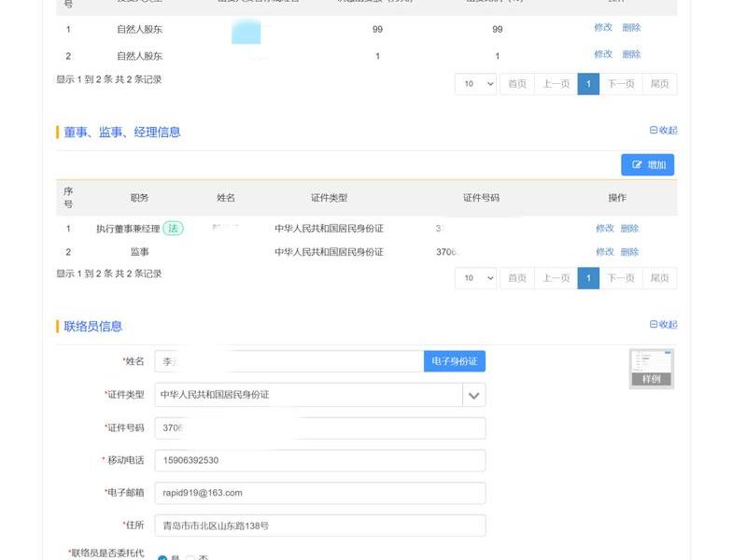The image size is (747, 560).
Task: Click 首页 in directors pagination
Action: coord(517,278)
